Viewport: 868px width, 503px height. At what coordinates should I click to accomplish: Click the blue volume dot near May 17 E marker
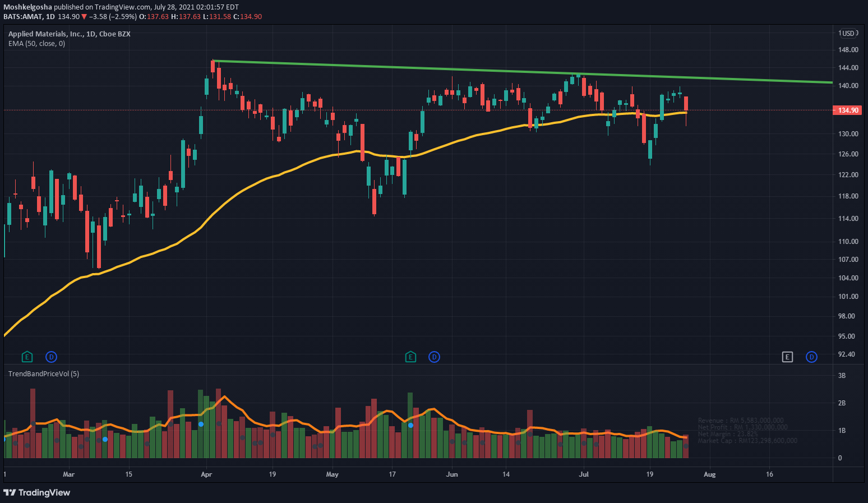click(x=410, y=425)
